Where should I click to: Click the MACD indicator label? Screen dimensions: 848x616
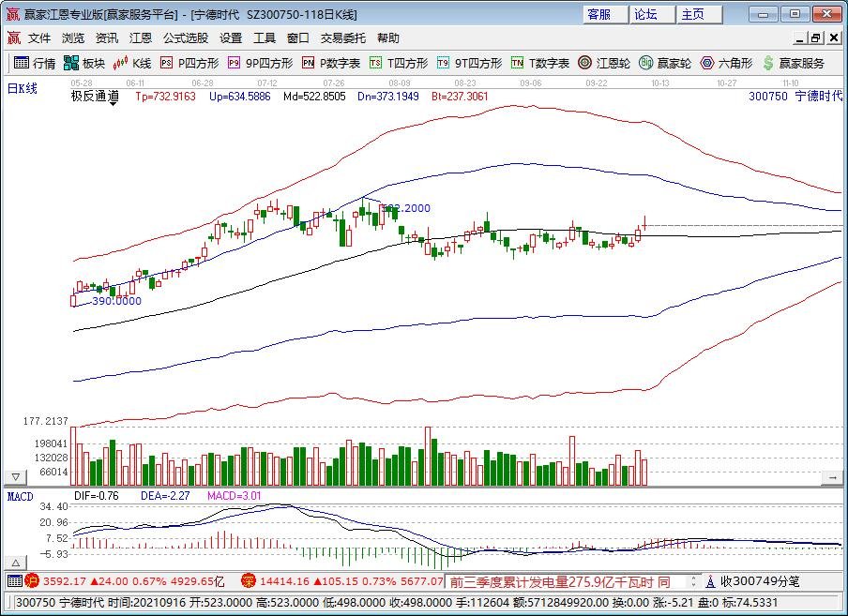pyautogui.click(x=19, y=494)
